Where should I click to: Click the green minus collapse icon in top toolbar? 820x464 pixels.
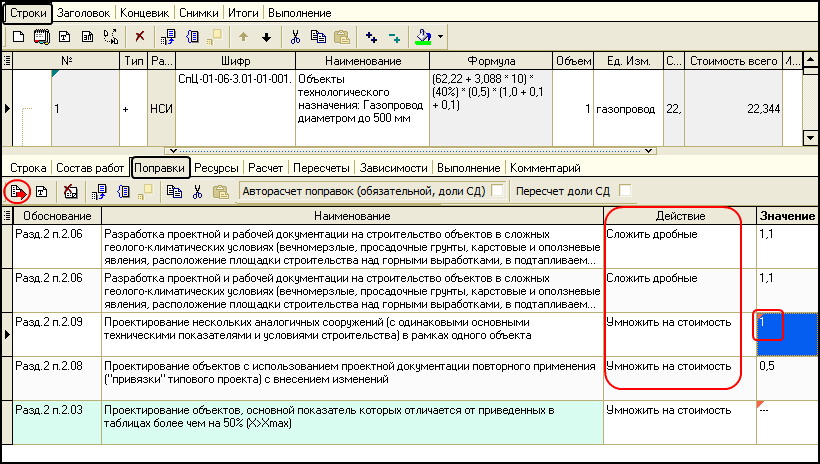click(394, 36)
